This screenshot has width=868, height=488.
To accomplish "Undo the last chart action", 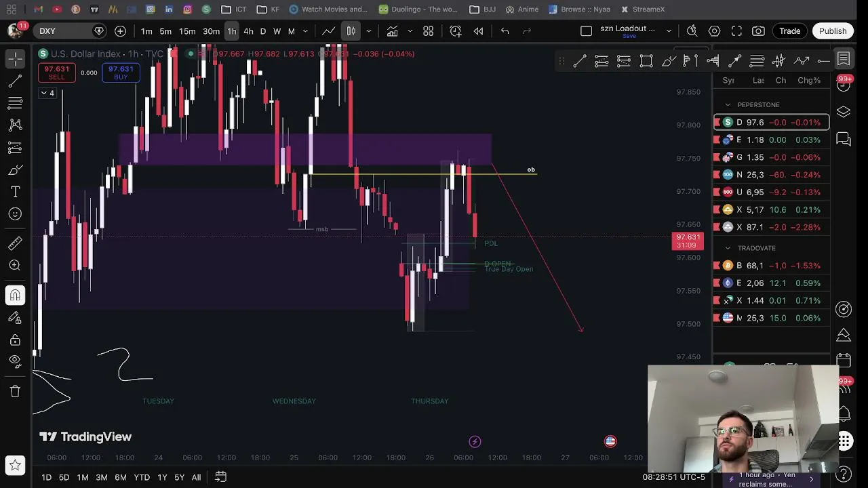I will 505,31.
